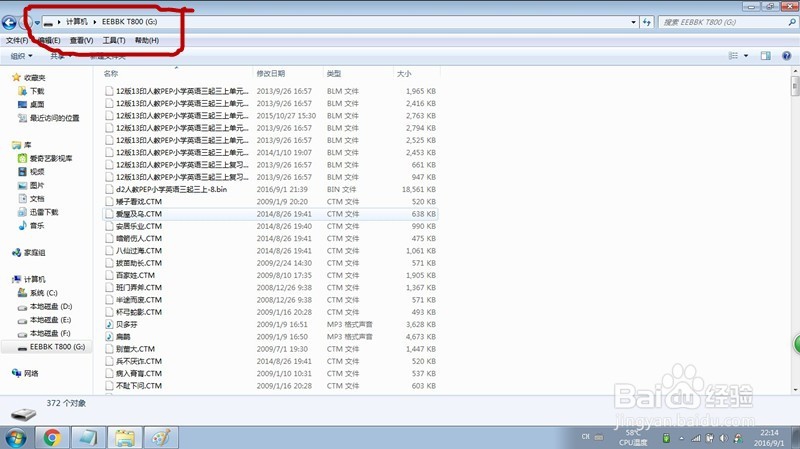This screenshot has height=449, width=800.
Task: Expand breadcrumb arrow after 计算机
Action: (x=95, y=22)
